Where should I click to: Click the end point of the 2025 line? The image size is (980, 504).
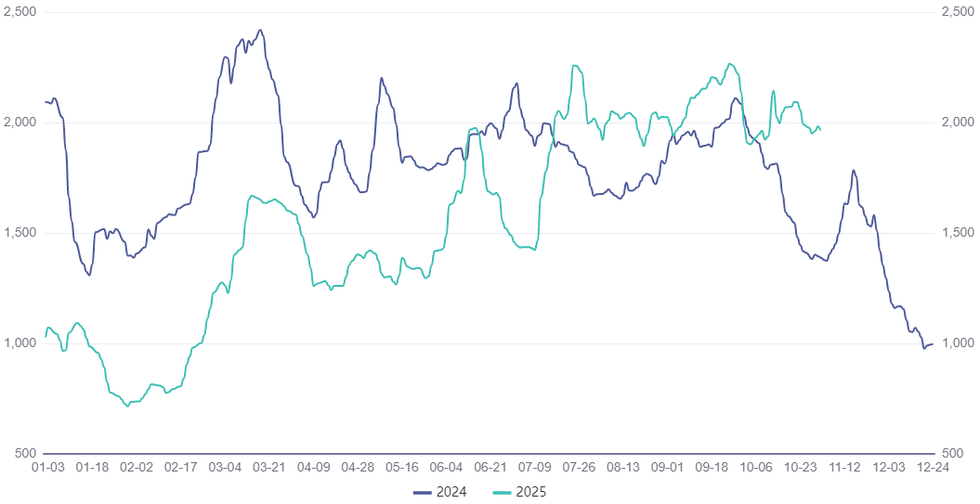point(820,130)
